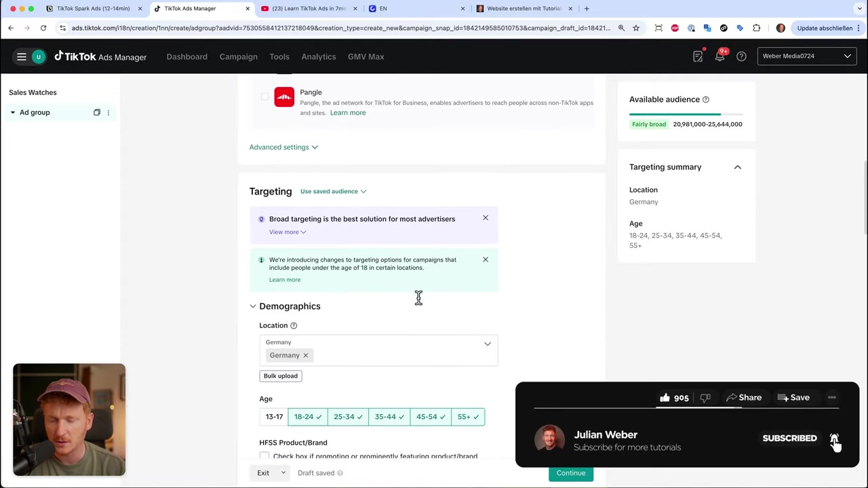Open the Analytics menu

click(x=319, y=57)
